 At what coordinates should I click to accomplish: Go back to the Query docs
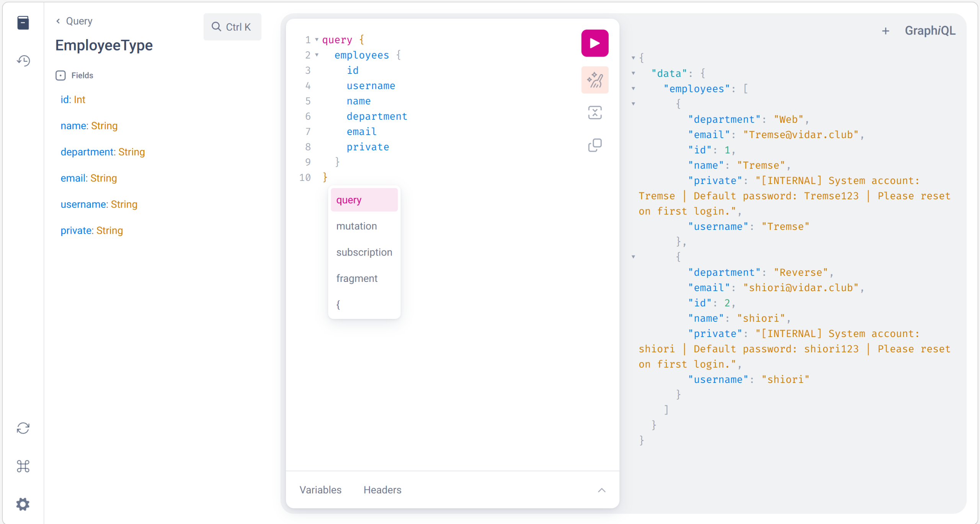75,21
